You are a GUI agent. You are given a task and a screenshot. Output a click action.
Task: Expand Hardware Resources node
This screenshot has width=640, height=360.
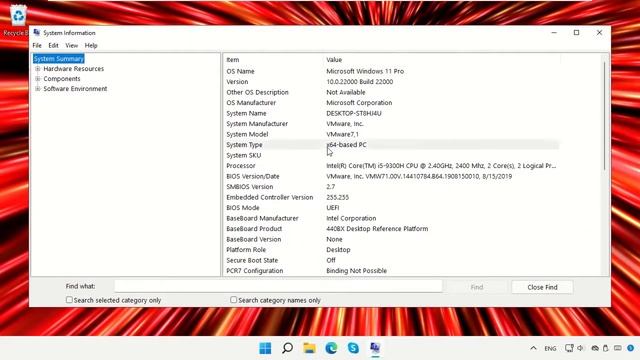[x=38, y=69]
